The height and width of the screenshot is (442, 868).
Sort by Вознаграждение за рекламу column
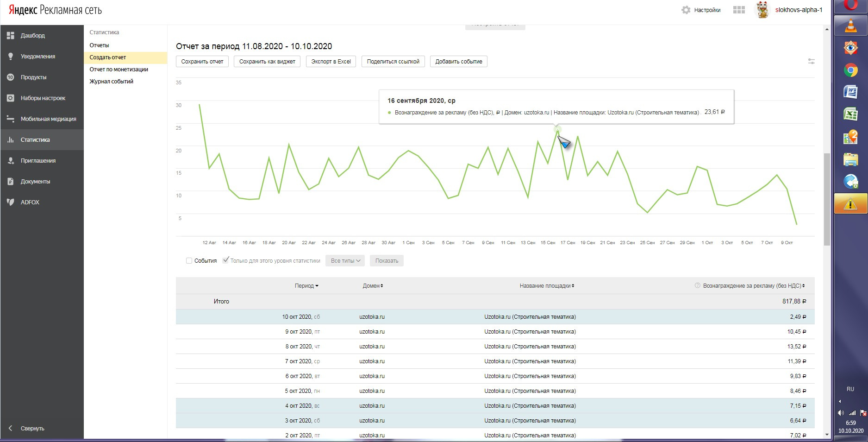click(753, 286)
